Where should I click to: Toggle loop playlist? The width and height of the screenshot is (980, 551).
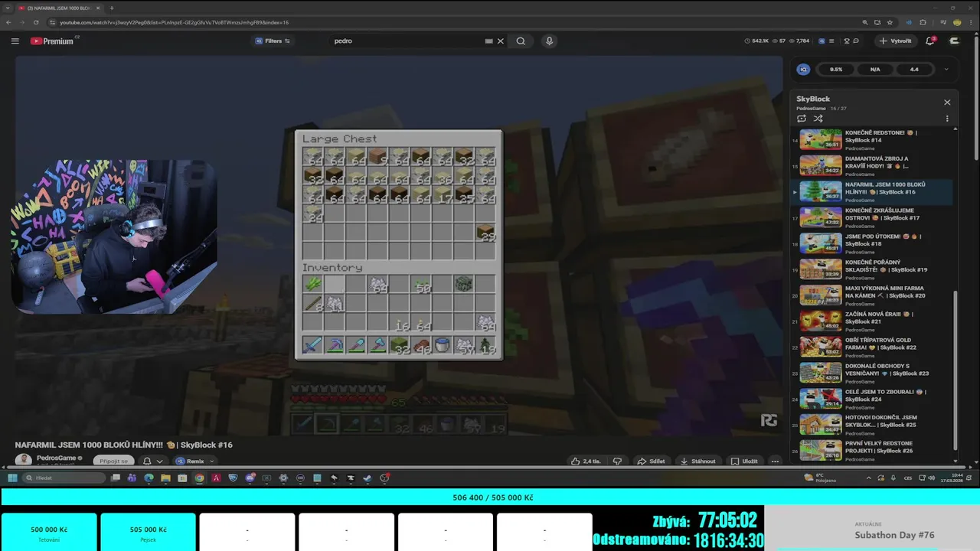(802, 119)
